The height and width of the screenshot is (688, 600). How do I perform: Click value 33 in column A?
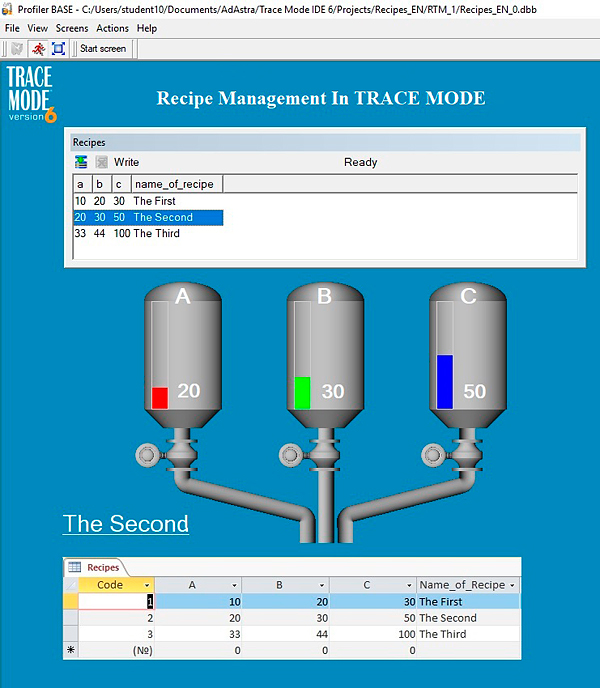point(198,634)
